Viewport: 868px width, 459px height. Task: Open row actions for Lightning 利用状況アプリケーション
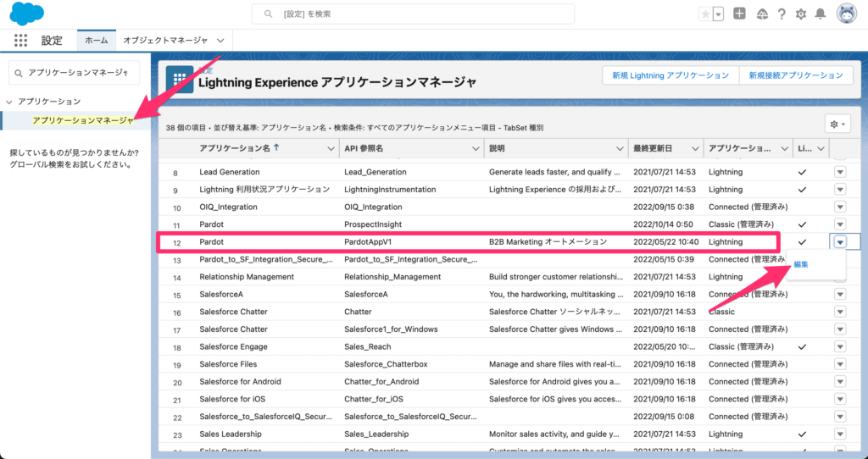(x=840, y=189)
